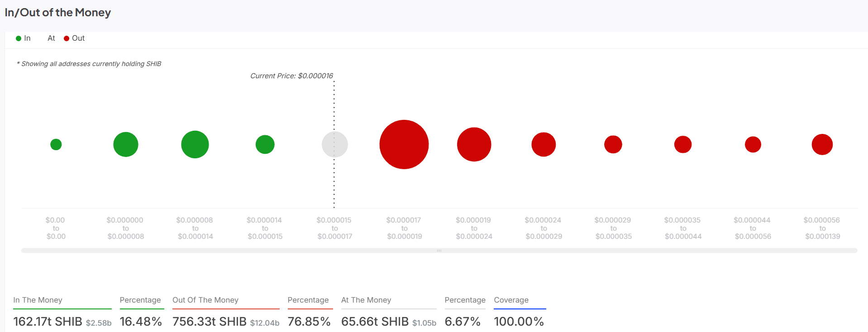Viewport: 868px width, 332px height.
Task: Click the red bubble for $0.000019 to $0.000024
Action: coord(474,144)
